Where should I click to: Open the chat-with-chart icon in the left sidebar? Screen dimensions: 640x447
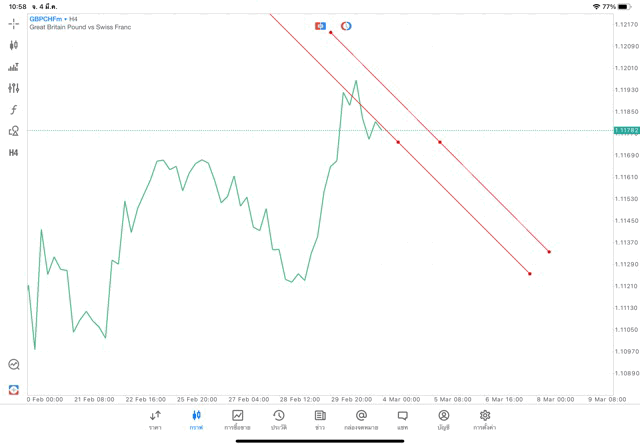[14, 365]
